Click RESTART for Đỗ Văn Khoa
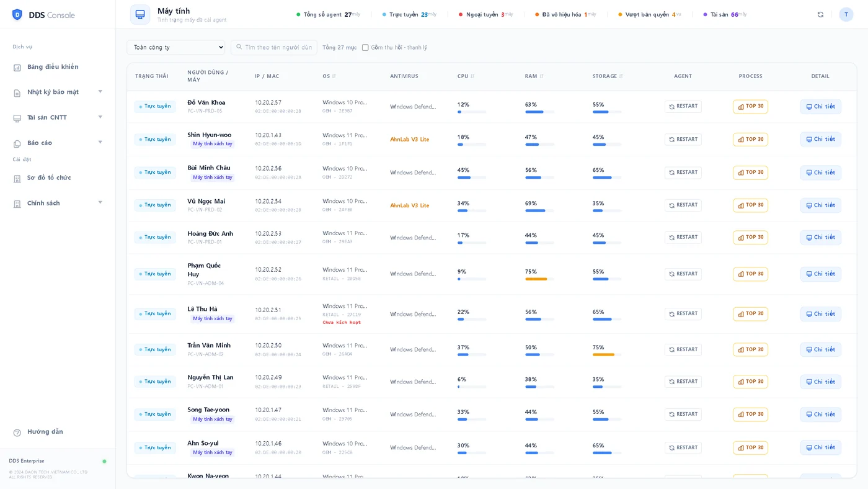Viewport: 868px width, 489px height. point(683,107)
